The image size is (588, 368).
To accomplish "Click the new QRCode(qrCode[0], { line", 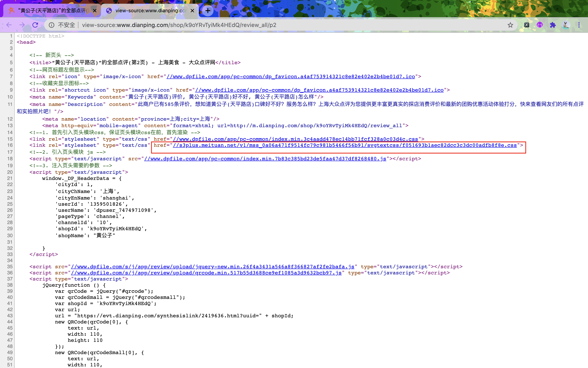I will [91, 322].
